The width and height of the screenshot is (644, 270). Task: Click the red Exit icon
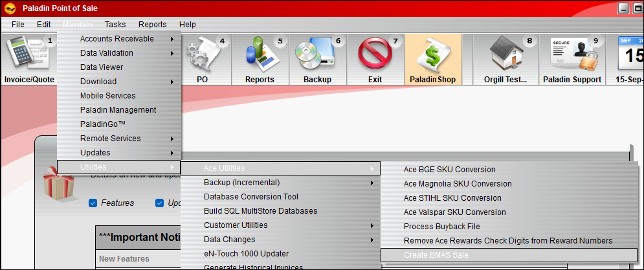tap(375, 58)
